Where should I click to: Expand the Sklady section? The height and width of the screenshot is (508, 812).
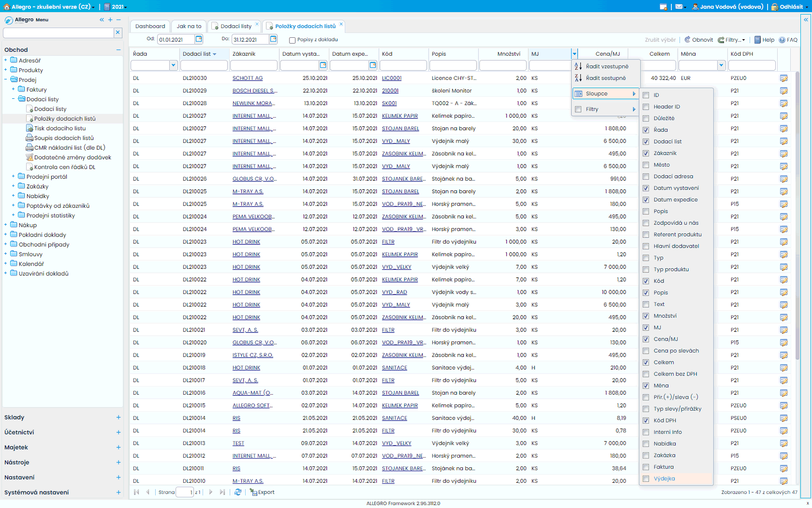pos(118,417)
